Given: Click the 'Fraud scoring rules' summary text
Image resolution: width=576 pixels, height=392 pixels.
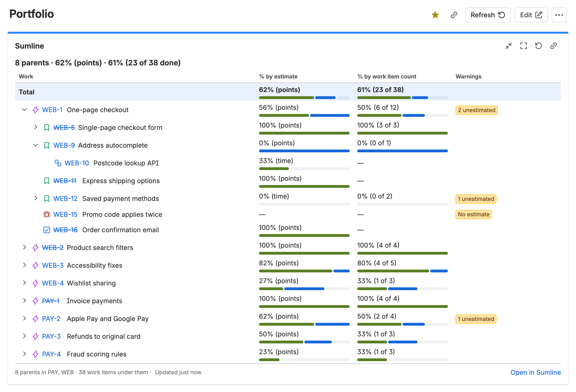Looking at the screenshot, I should pyautogui.click(x=97, y=354).
